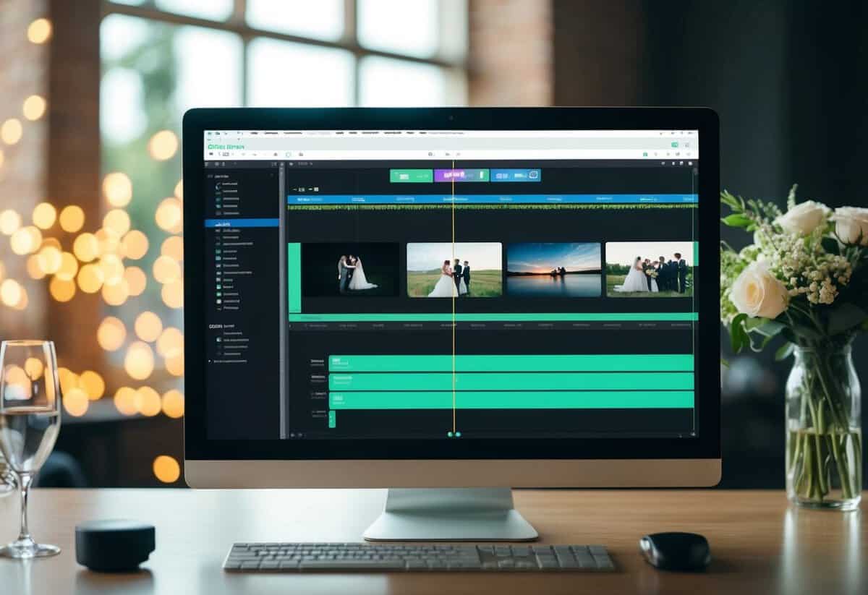Select the third long green audio clip
Image resolution: width=868 pixels, height=595 pixels.
(x=511, y=400)
